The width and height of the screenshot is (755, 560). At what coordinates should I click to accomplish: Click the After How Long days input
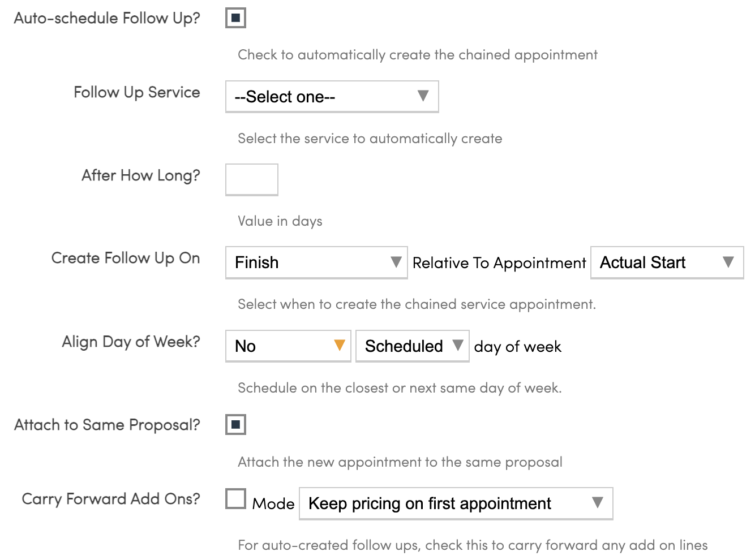coord(252,180)
